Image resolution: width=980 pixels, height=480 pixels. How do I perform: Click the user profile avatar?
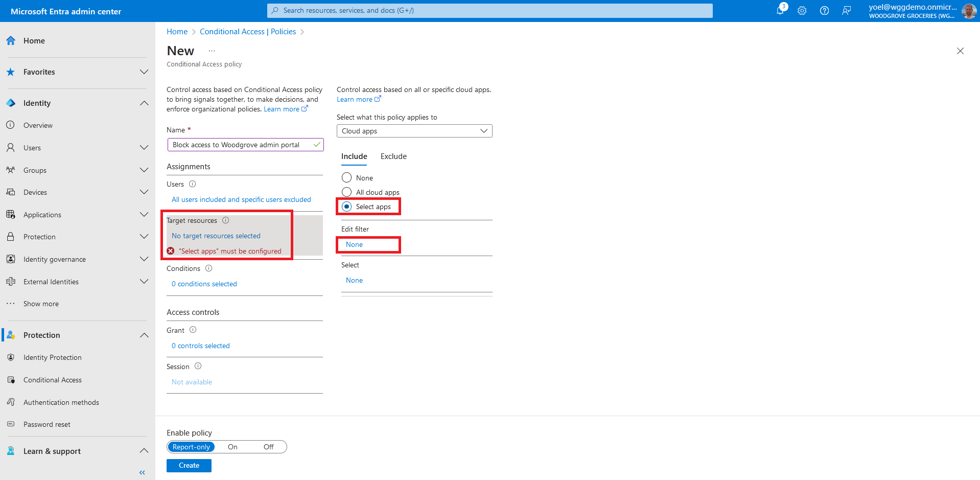[968, 11]
